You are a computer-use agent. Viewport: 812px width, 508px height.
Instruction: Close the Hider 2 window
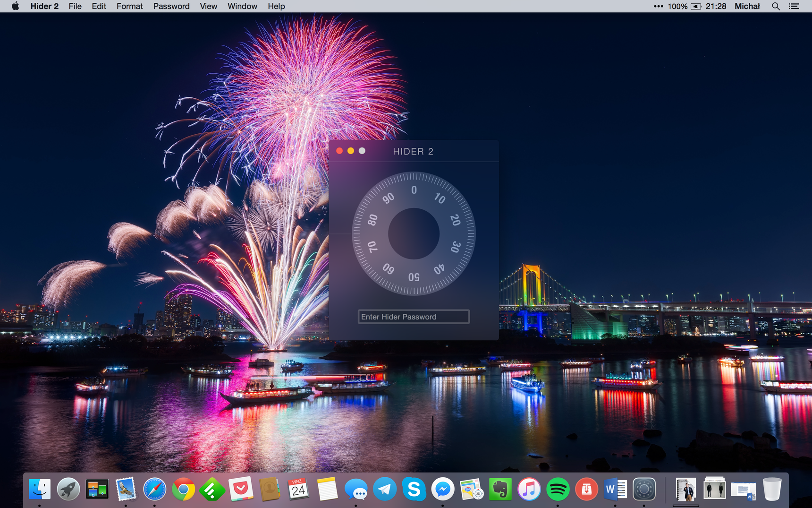click(339, 151)
